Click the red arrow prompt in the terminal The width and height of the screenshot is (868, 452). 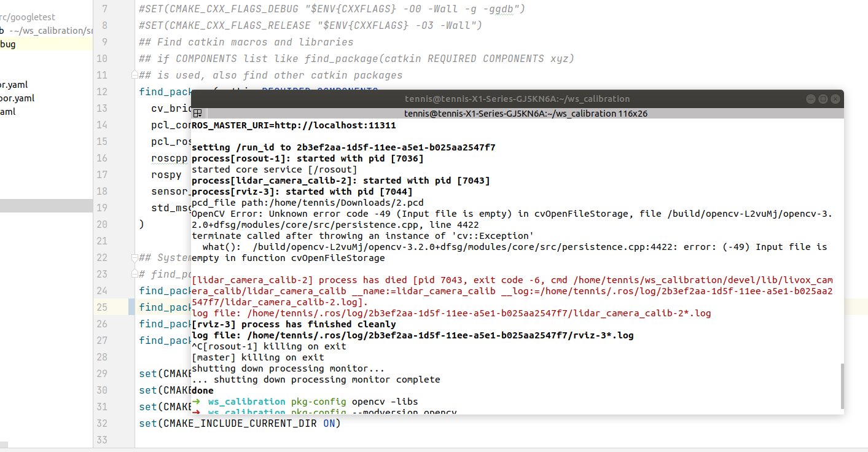coord(197,412)
